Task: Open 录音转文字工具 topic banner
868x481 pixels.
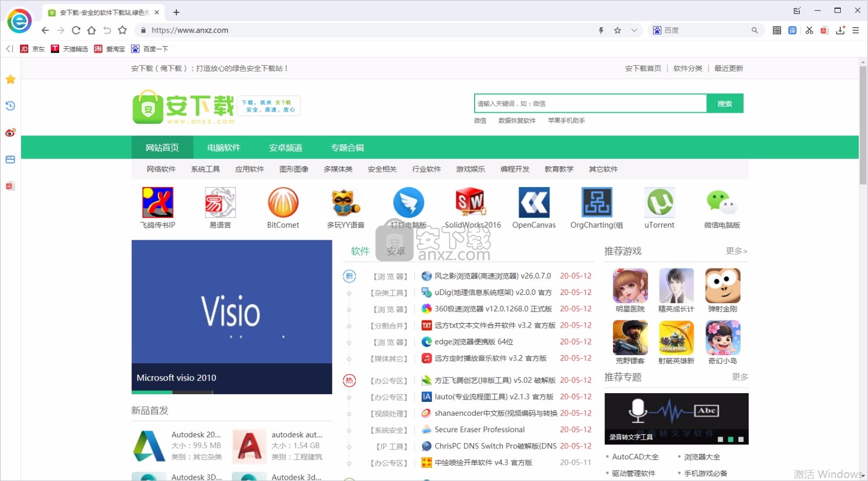Action: [676, 419]
